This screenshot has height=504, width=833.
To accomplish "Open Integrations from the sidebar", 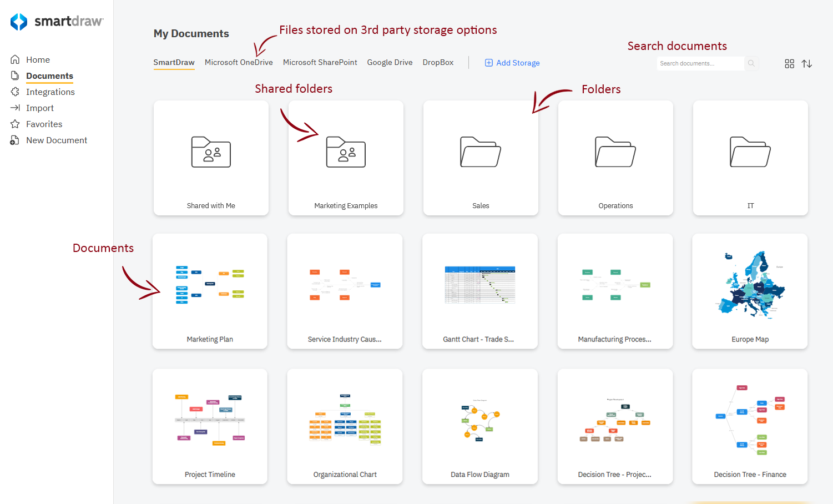I will pos(50,92).
